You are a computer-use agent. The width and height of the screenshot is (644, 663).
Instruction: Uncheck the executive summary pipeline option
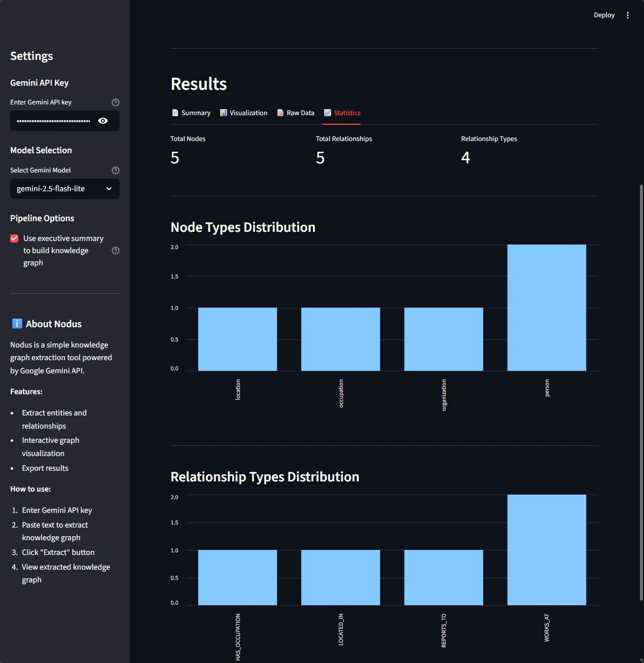coord(14,238)
